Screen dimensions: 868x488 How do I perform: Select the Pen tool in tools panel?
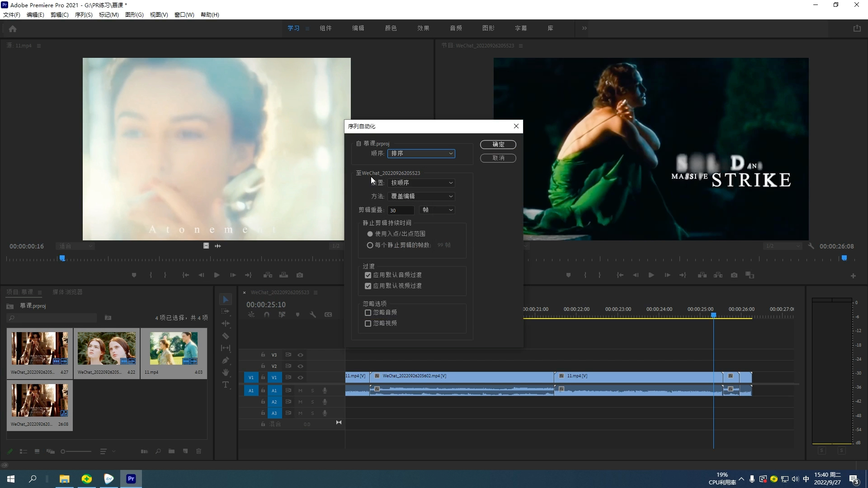[x=226, y=360]
